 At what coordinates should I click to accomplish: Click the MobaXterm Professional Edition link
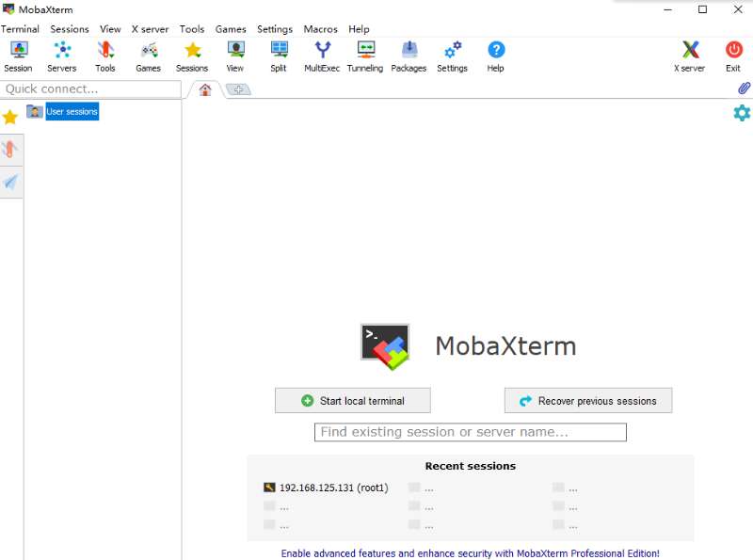pyautogui.click(x=470, y=553)
